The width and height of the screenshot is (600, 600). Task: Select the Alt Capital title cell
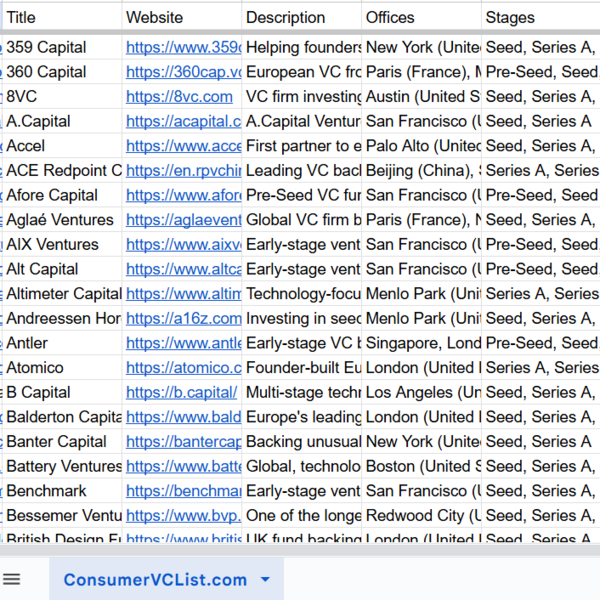tap(62, 269)
